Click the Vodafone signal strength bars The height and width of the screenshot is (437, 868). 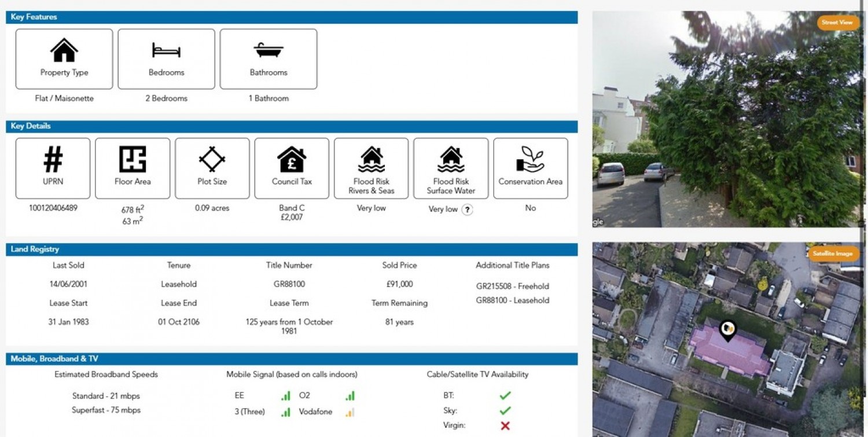[x=350, y=412]
